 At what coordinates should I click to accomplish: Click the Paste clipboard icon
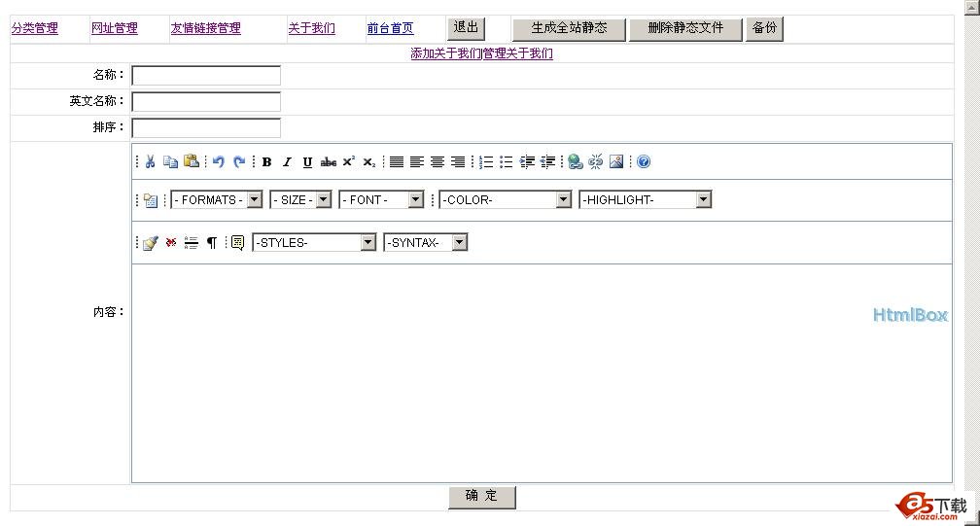click(x=192, y=162)
